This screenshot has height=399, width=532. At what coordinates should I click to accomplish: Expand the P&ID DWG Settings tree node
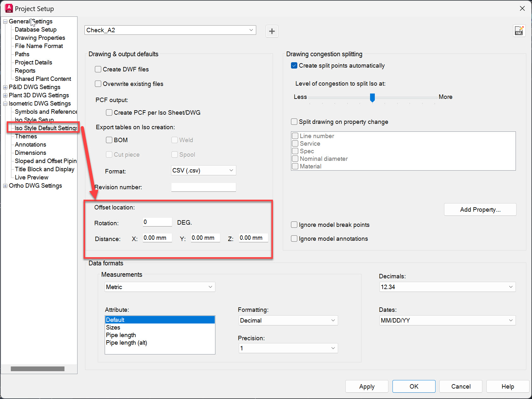(5, 87)
